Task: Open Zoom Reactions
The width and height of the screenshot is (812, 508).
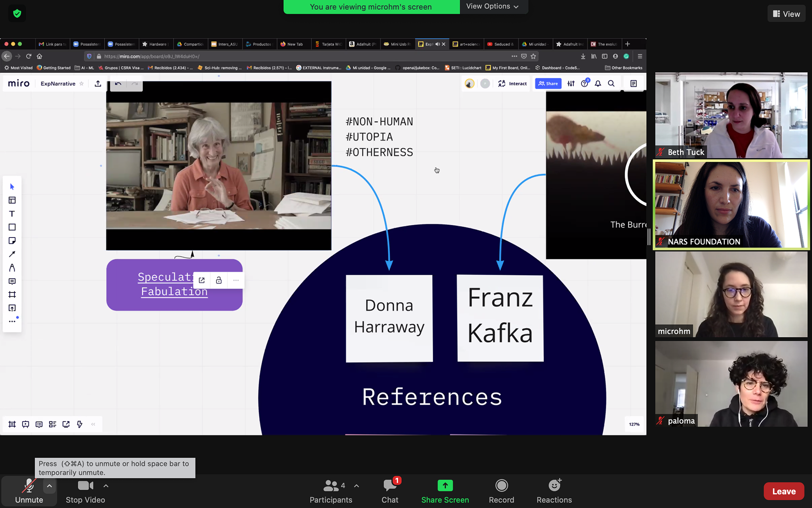Action: (x=554, y=491)
